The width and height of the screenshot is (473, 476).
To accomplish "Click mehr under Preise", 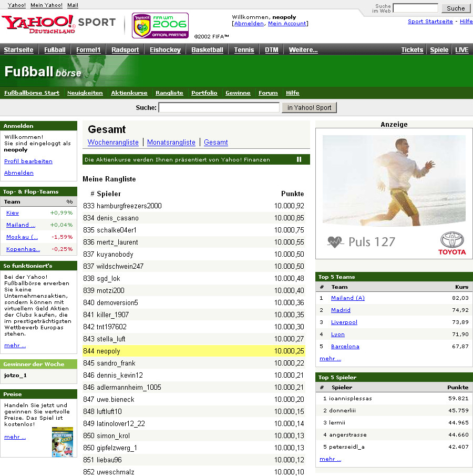I will pyautogui.click(x=15, y=437).
